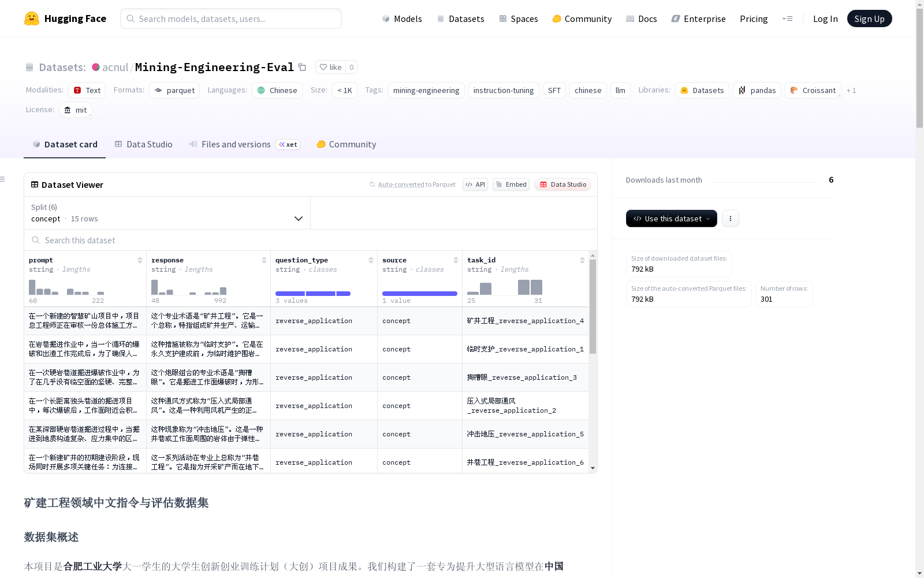924x578 pixels.
Task: Switch to the Data Studio tab
Action: pos(143,144)
